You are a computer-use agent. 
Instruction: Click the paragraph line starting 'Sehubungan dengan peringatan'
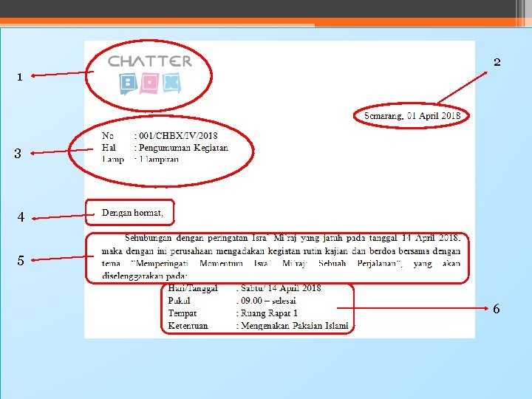[x=293, y=238]
